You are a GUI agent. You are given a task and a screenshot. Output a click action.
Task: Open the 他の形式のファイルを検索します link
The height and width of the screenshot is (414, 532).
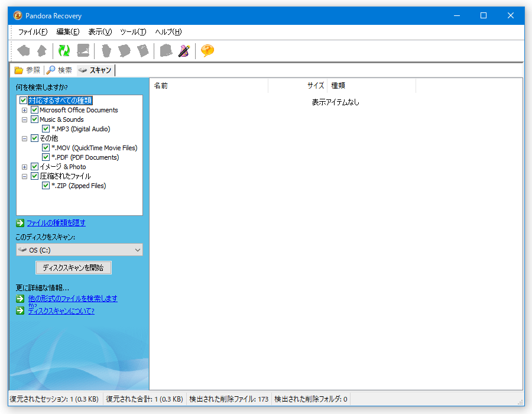73,299
